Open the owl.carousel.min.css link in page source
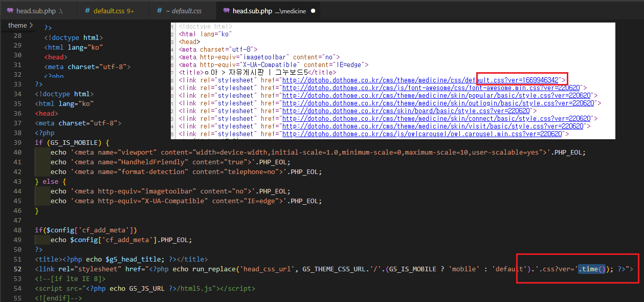 click(x=423, y=134)
